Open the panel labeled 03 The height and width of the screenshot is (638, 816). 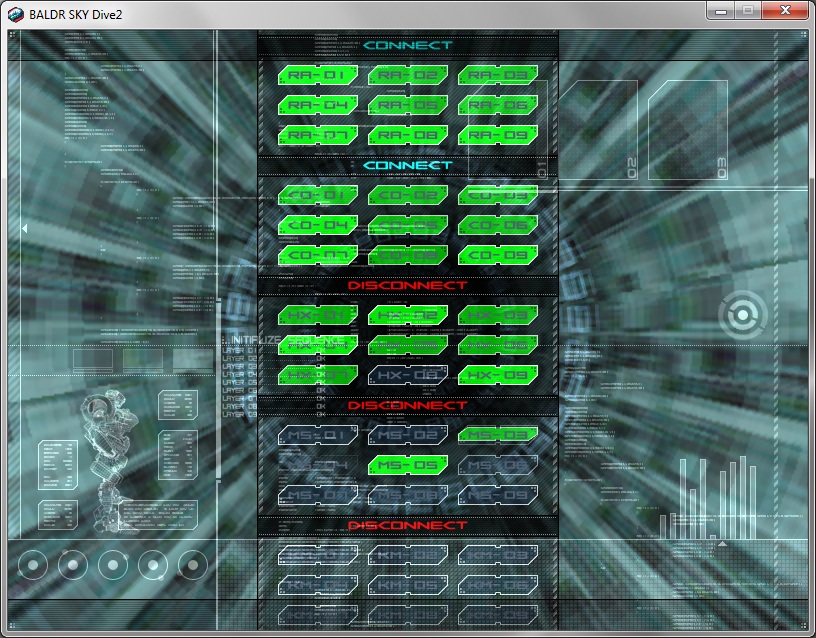[x=688, y=130]
